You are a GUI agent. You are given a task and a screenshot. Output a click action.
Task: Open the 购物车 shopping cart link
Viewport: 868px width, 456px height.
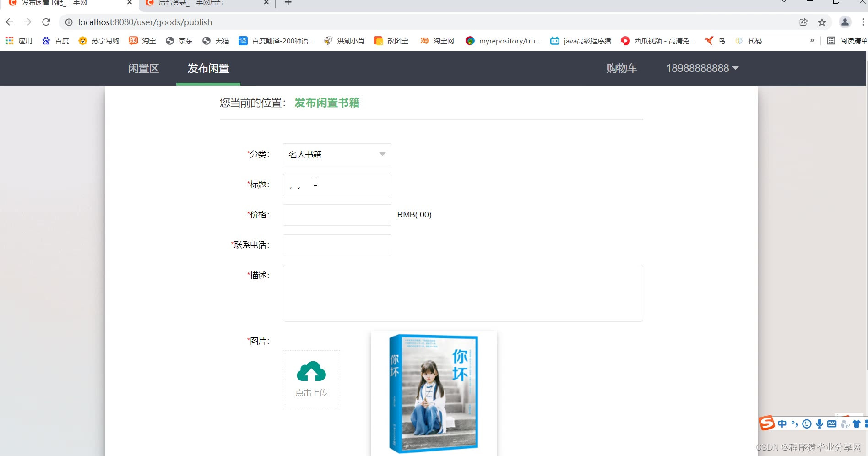pos(621,68)
